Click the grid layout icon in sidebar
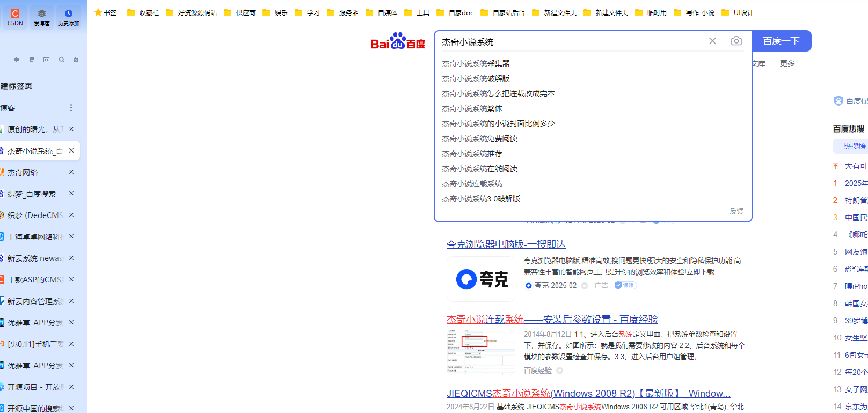 [47, 60]
